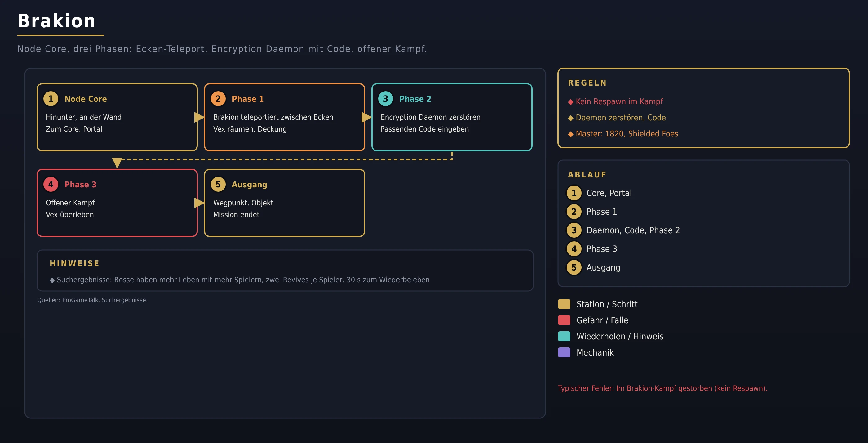
Task: Click the Ablauf badge 5 next to Ausgang
Action: (574, 267)
